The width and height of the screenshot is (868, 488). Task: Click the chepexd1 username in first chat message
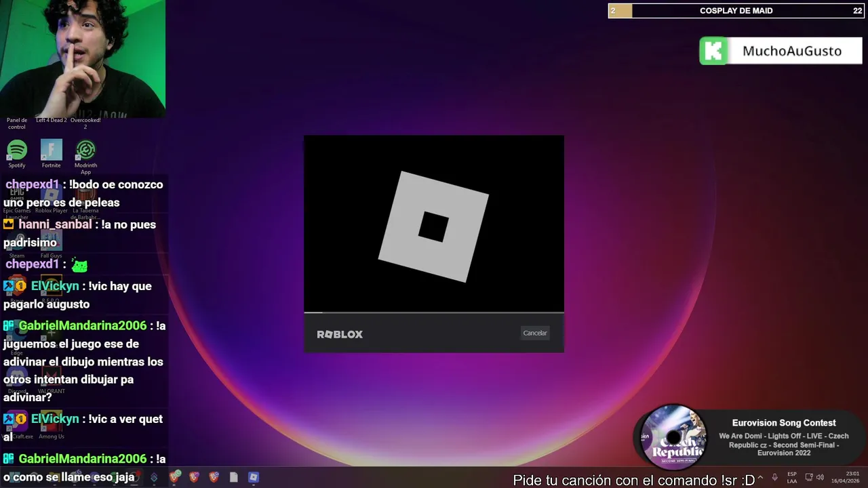[33, 184]
